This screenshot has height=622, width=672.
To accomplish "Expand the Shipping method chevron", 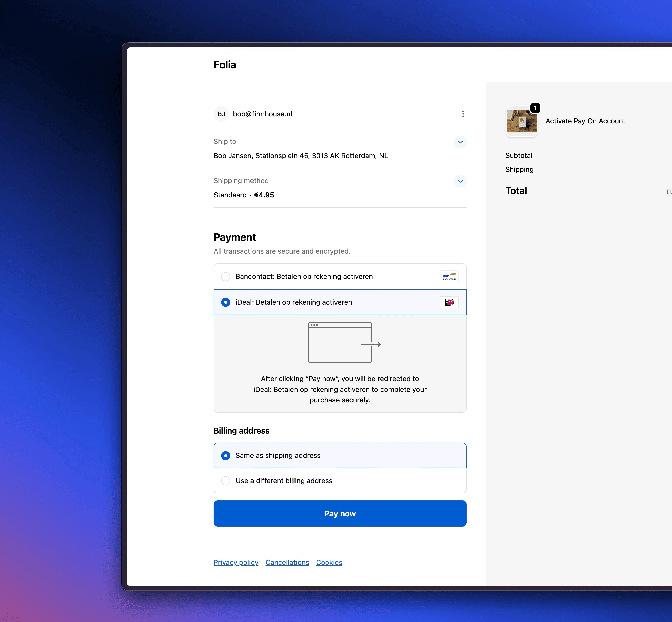I will point(460,181).
